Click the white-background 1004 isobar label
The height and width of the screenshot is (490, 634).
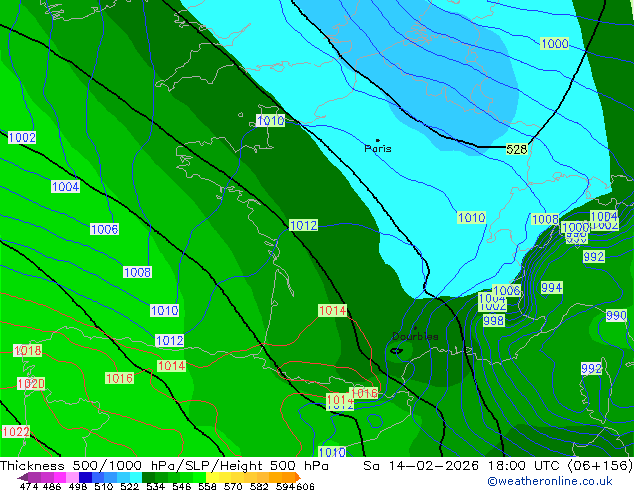click(66, 186)
